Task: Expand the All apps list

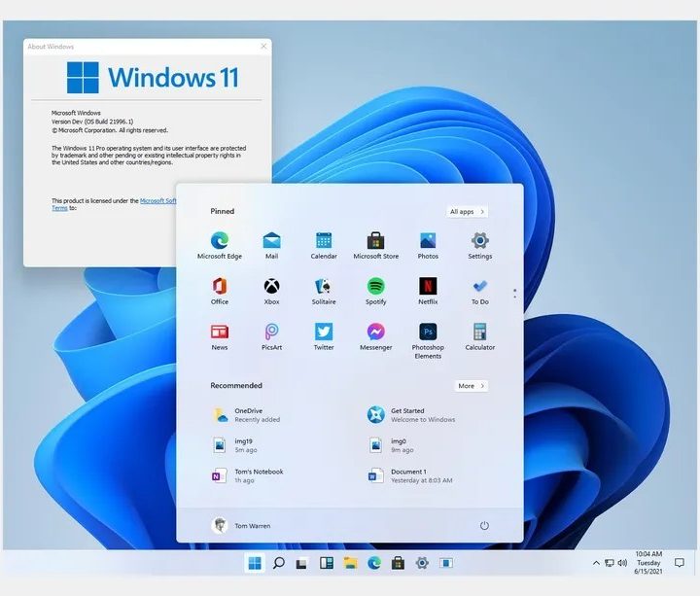Action: tap(467, 212)
